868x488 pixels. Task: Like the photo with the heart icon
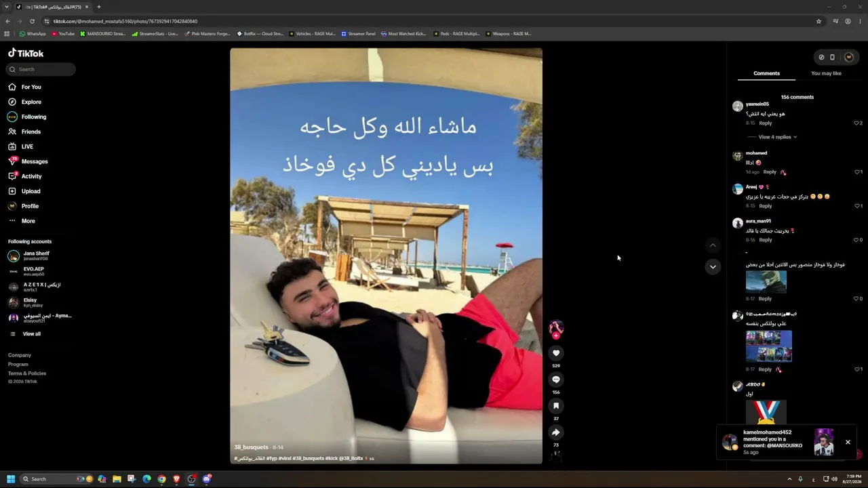click(x=556, y=353)
